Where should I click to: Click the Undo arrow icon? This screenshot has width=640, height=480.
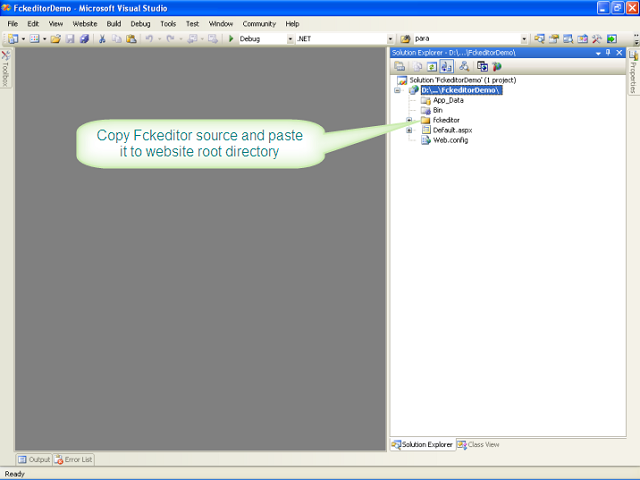[149, 39]
